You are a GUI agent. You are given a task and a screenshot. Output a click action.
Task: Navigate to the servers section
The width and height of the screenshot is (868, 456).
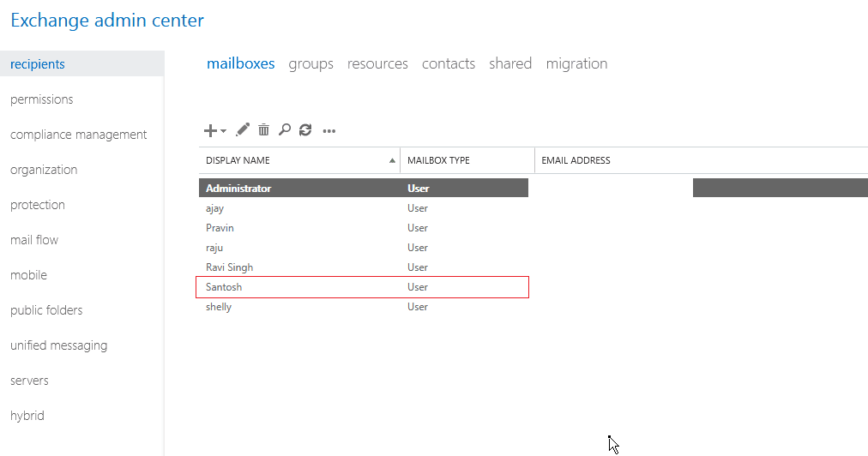29,381
